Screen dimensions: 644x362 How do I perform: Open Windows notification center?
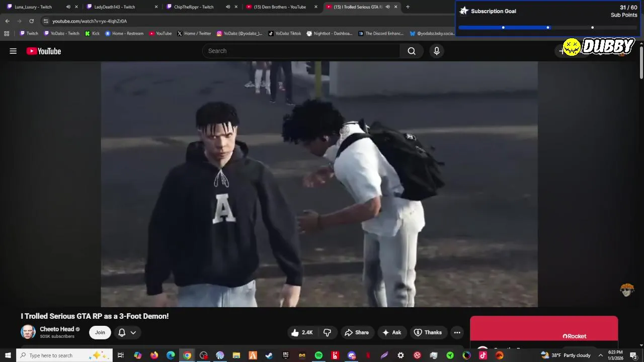click(x=634, y=355)
